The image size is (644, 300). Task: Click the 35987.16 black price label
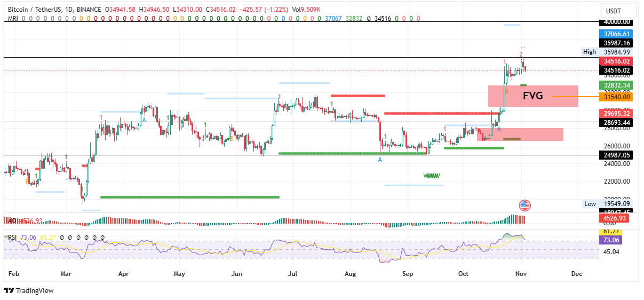pyautogui.click(x=615, y=43)
